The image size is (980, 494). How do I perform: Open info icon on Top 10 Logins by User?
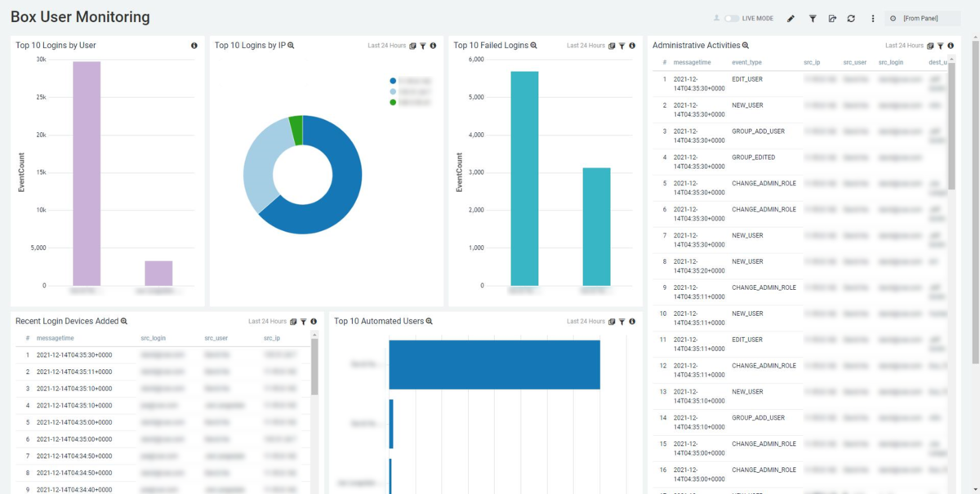tap(194, 46)
